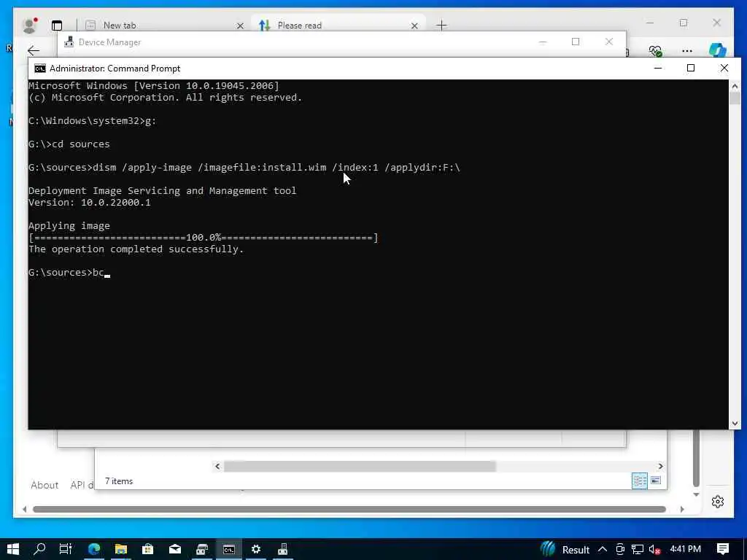Open taskbar Search magnifier icon
Image resolution: width=747 pixels, height=560 pixels.
click(x=39, y=549)
